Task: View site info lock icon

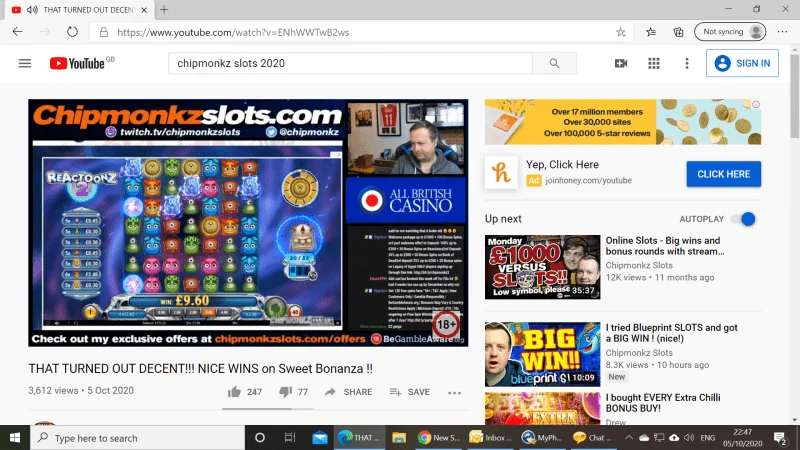Action: [x=104, y=32]
